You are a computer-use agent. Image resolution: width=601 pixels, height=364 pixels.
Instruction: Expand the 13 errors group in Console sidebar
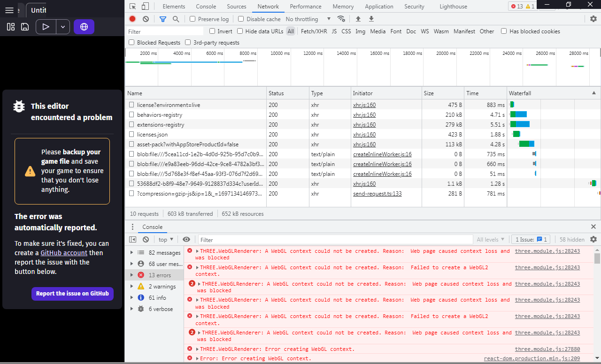pyautogui.click(x=132, y=275)
